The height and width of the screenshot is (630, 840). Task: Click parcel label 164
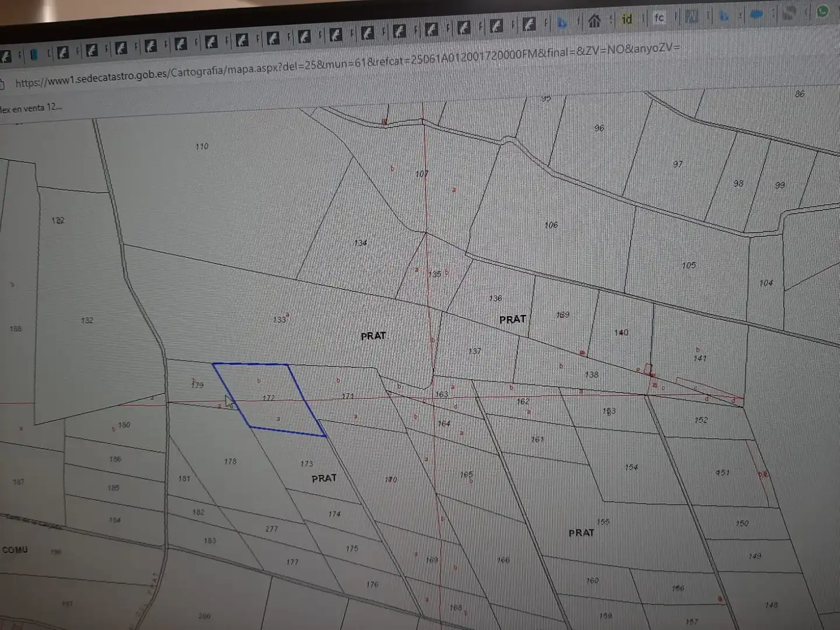click(x=444, y=423)
